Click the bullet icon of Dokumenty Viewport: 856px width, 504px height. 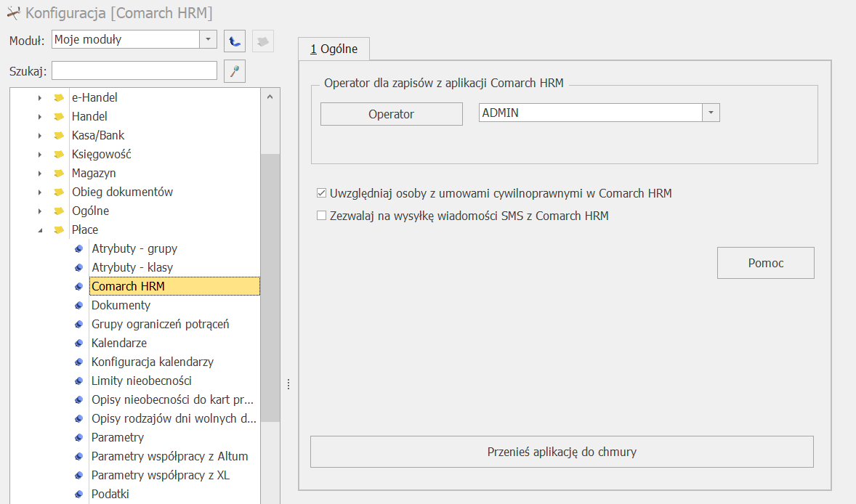(78, 306)
